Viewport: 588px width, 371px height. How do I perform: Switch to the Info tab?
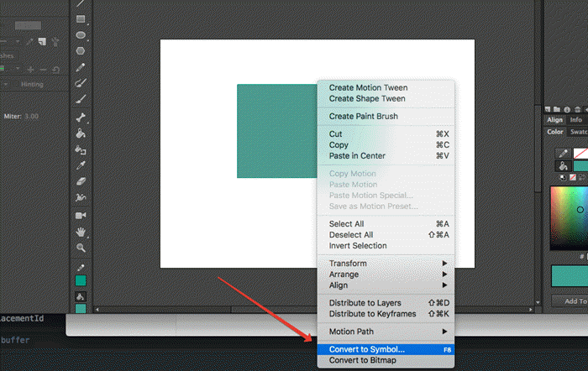(x=575, y=120)
